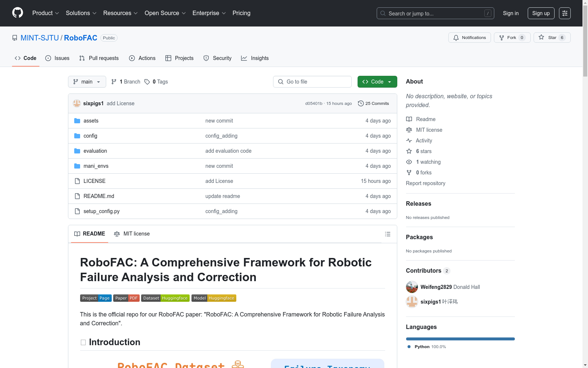The image size is (588, 368).
Task: Open the Dataset Huggingface badge
Action: 165,298
